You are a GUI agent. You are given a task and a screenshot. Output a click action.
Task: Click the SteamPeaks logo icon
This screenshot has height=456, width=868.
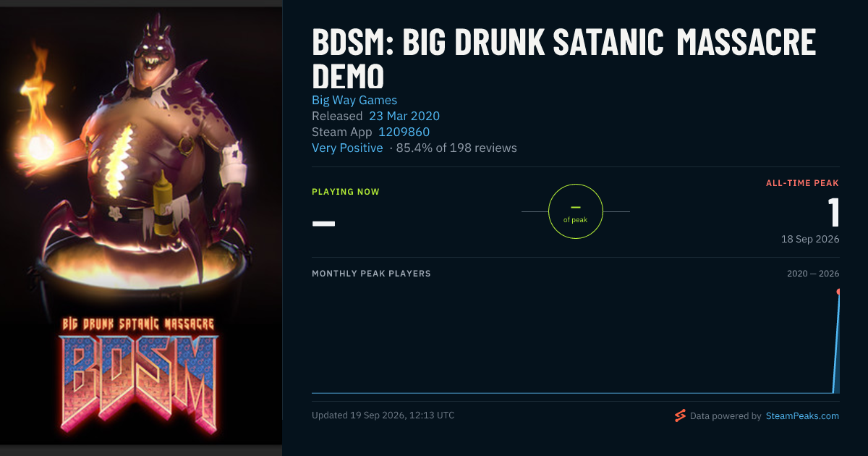pos(679,415)
